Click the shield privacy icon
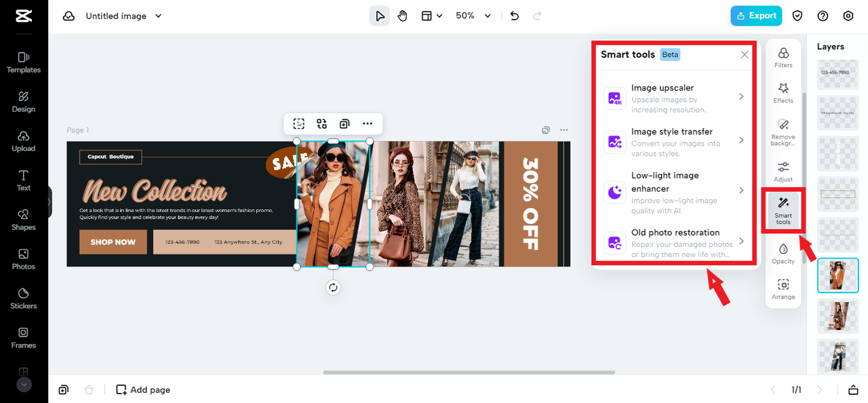The width and height of the screenshot is (868, 403). click(x=798, y=16)
